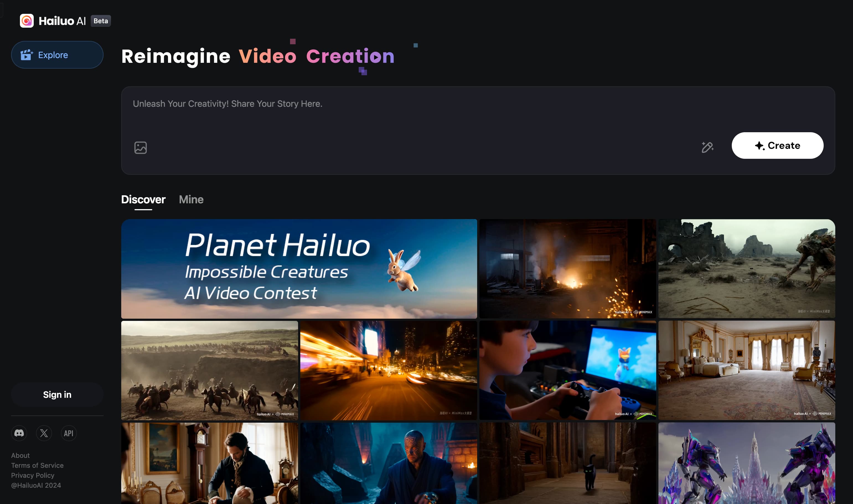The height and width of the screenshot is (504, 853).
Task: Click the magic pen prompt enhance icon
Action: [x=707, y=147]
